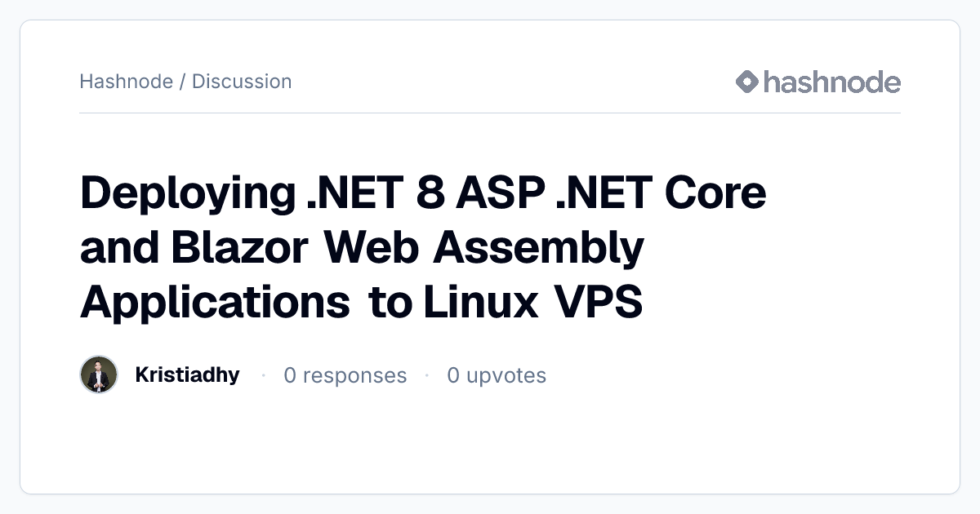Image resolution: width=980 pixels, height=514 pixels.
Task: Click the horizontal divider under the header
Action: (490, 113)
